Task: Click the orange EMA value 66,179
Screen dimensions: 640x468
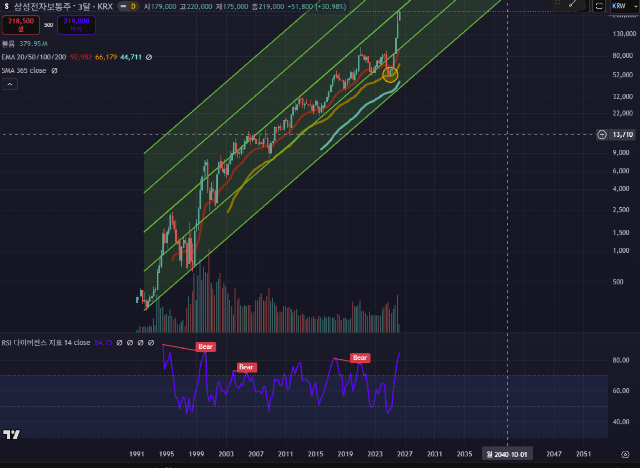Action: tap(106, 57)
